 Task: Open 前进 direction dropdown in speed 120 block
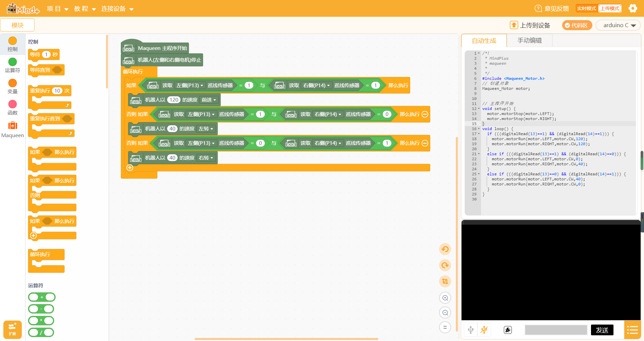(x=209, y=100)
